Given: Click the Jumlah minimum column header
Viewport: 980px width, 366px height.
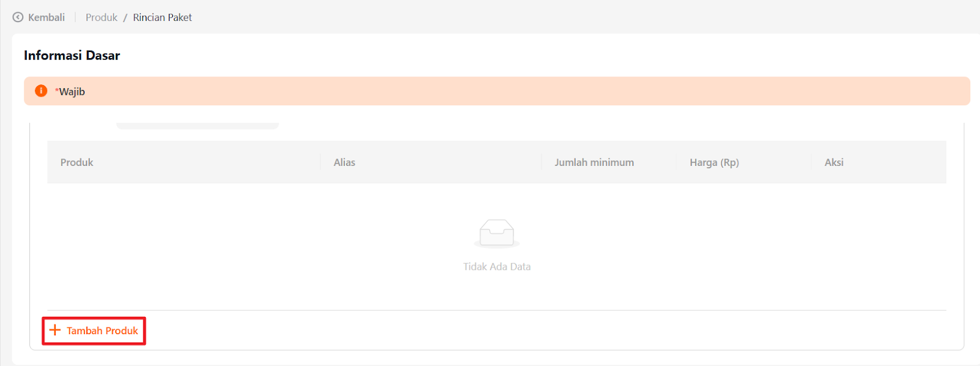Looking at the screenshot, I should (594, 162).
